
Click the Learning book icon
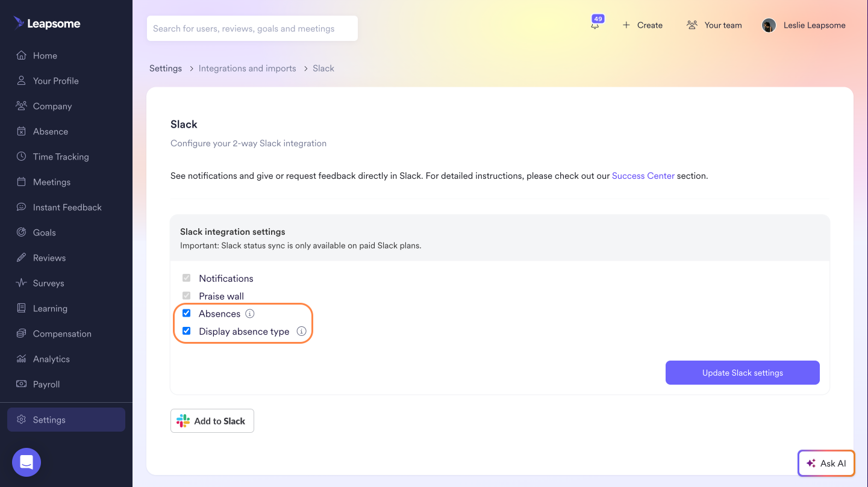coord(22,308)
